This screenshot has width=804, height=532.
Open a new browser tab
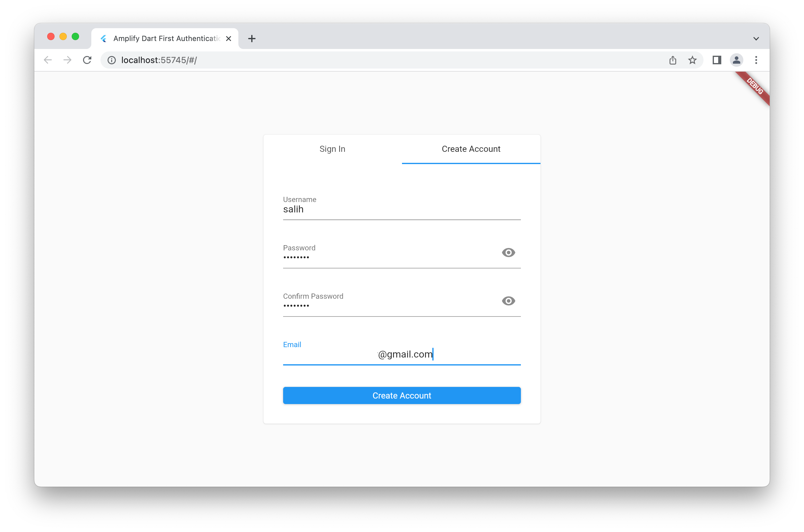[x=252, y=38]
